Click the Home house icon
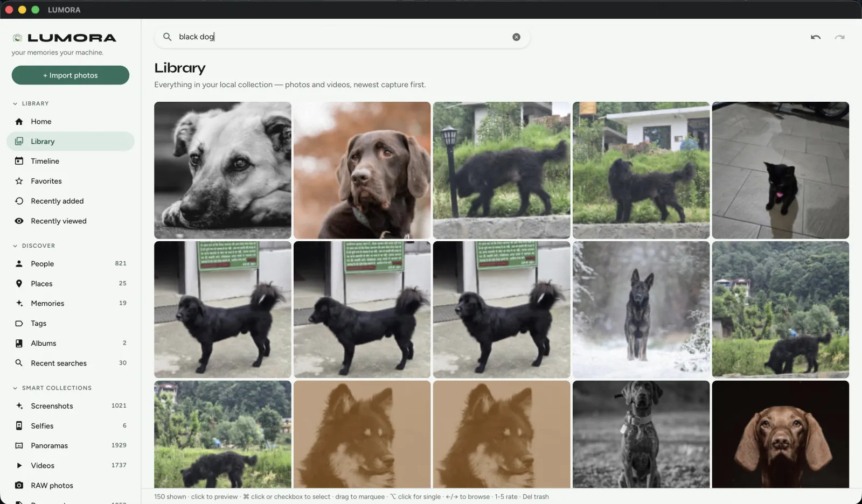The height and width of the screenshot is (504, 862). (x=19, y=122)
